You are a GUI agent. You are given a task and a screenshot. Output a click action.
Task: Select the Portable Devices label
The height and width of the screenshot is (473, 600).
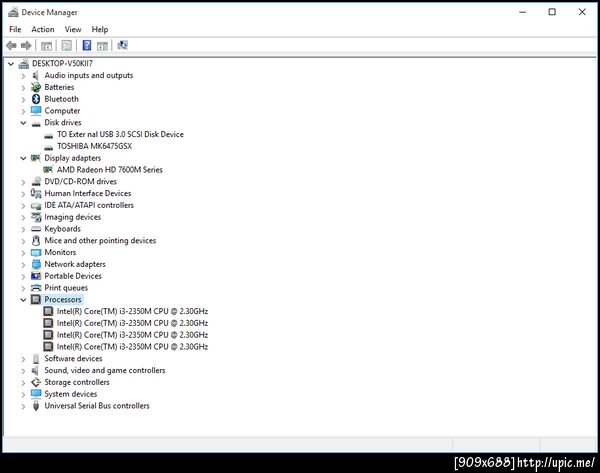tap(73, 276)
